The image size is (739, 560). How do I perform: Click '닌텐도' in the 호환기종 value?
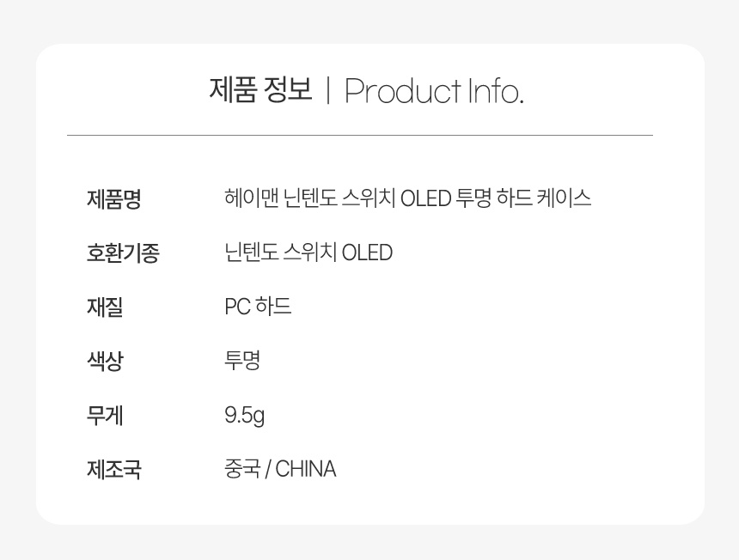[251, 252]
